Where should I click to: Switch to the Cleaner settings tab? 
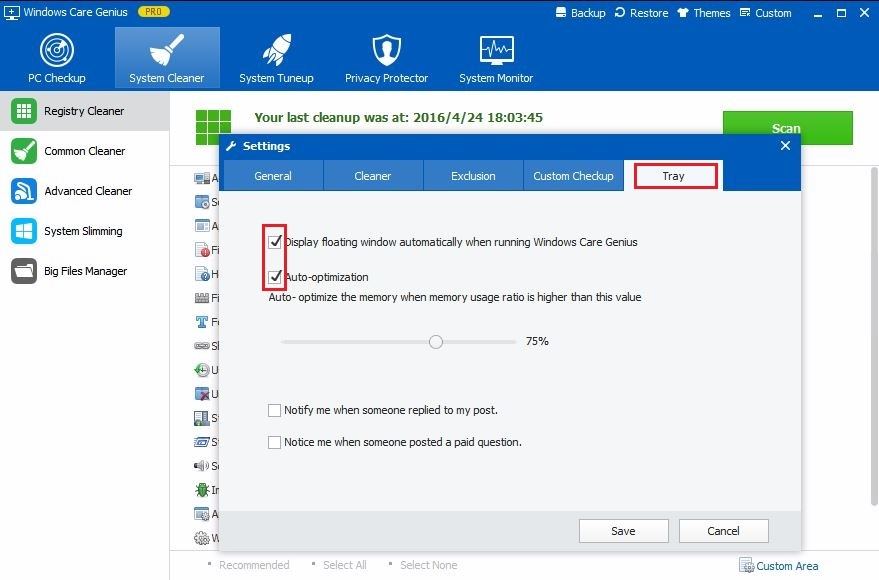(373, 176)
